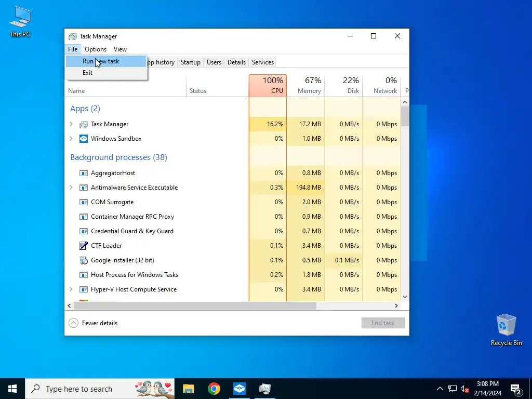Select the CTF Loader process name
532x399 pixels.
(106, 246)
